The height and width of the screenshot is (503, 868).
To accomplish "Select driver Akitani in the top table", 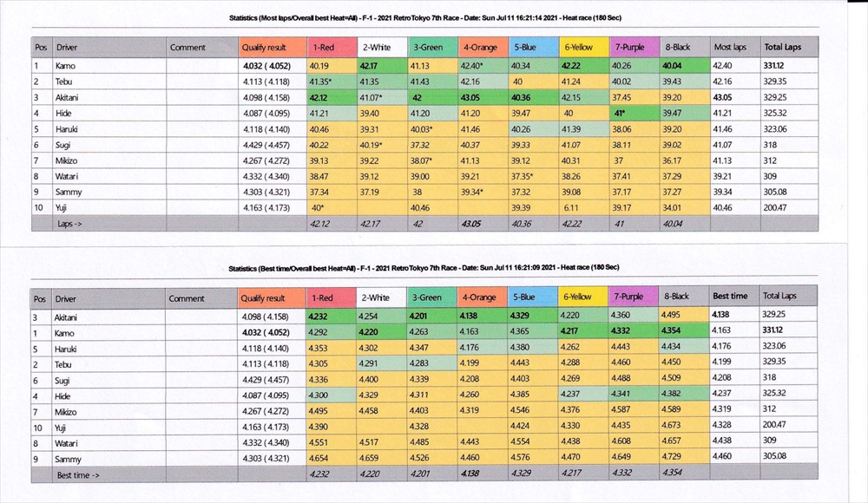I will click(69, 97).
